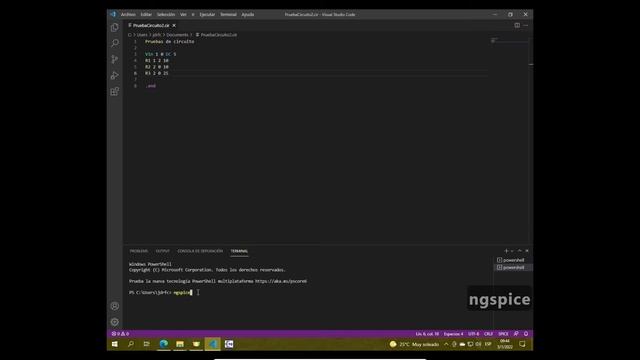Click the Users breadcrumb segment
Image resolution: width=640 pixels, height=360 pixels.
(142, 35)
